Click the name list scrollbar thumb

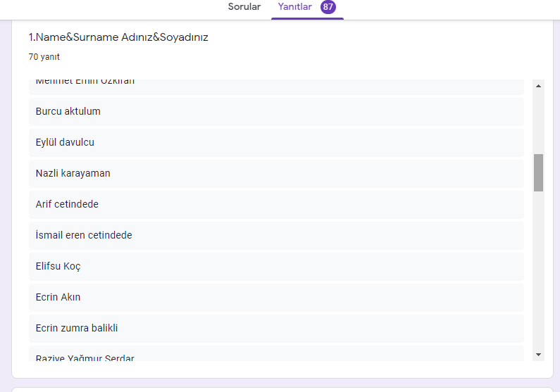tap(539, 172)
